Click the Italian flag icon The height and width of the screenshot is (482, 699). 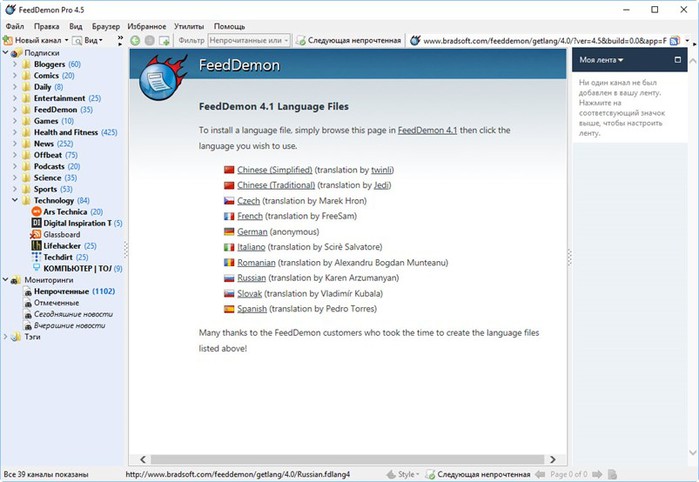[x=229, y=247]
